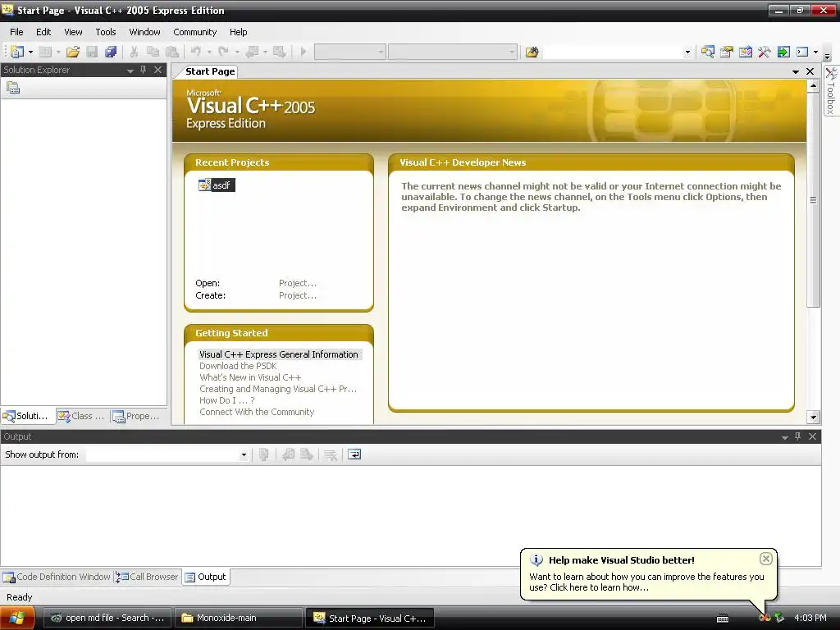Viewport: 840px width, 630px height.
Task: Click What's New in Visual C++ link
Action: tap(250, 377)
